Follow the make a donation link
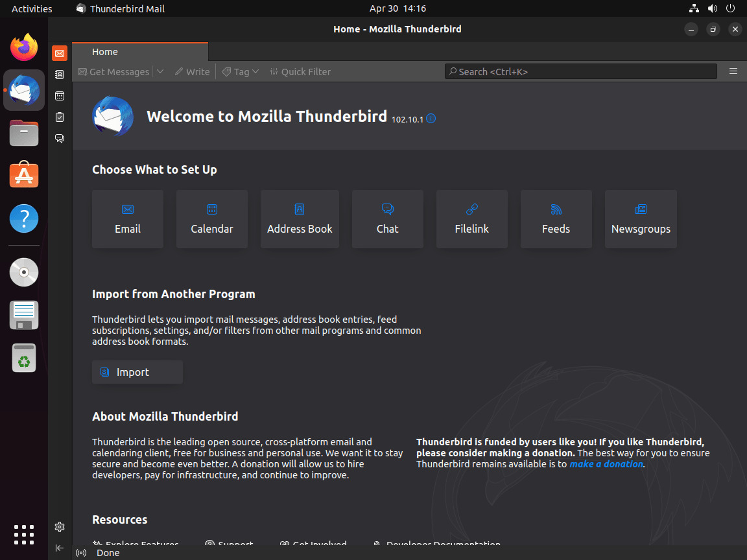Screen dimensions: 747x560 [605, 463]
